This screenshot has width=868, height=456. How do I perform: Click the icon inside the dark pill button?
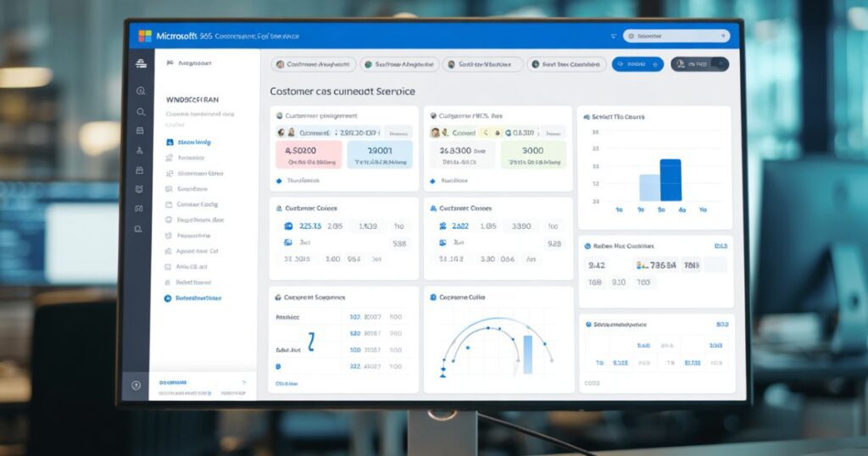point(681,64)
